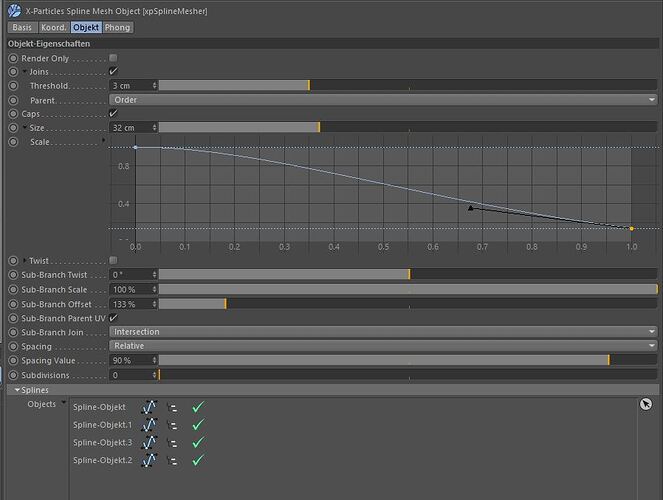Toggle the hierarchy icon for Spline-Objekt
This screenshot has height=500, width=663.
click(x=172, y=408)
